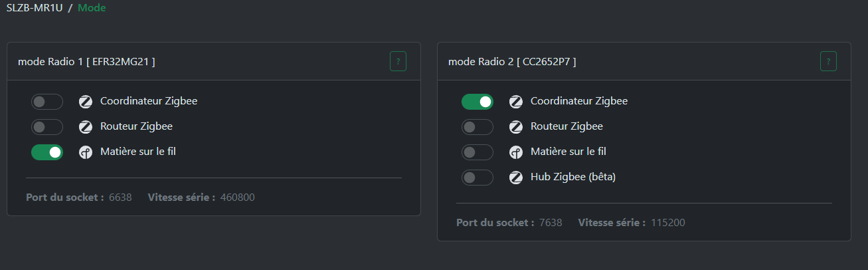Screen dimensions: 868x270
Task: Click Zigbee icon beside Radio 2 Routeur Zigbee
Action: 516,127
